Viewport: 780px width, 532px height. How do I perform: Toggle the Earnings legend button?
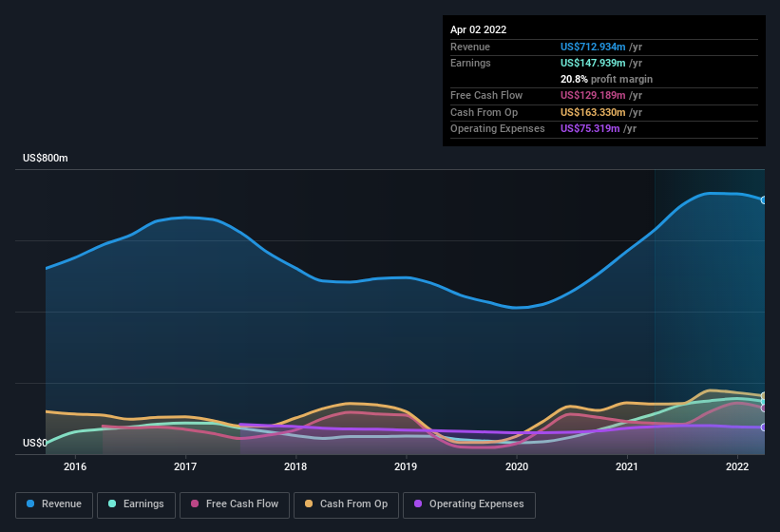click(x=136, y=504)
